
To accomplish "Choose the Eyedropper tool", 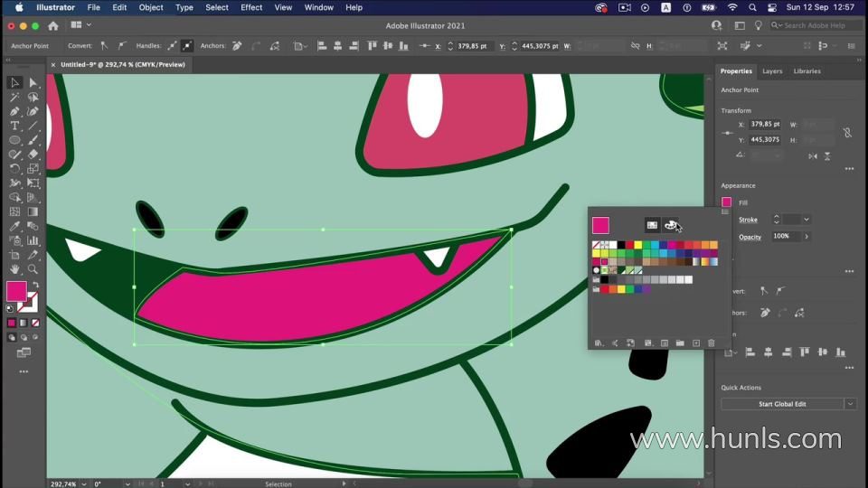I will coord(15,226).
